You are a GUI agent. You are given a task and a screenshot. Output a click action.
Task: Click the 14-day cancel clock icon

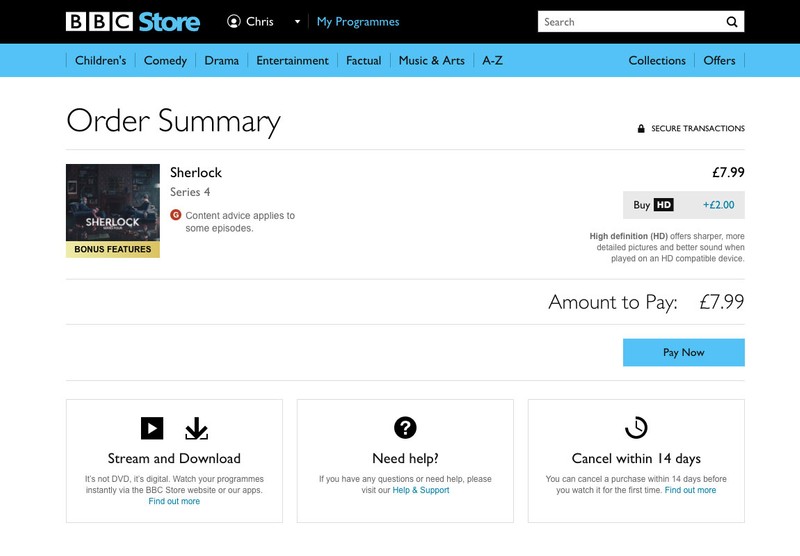click(x=636, y=428)
